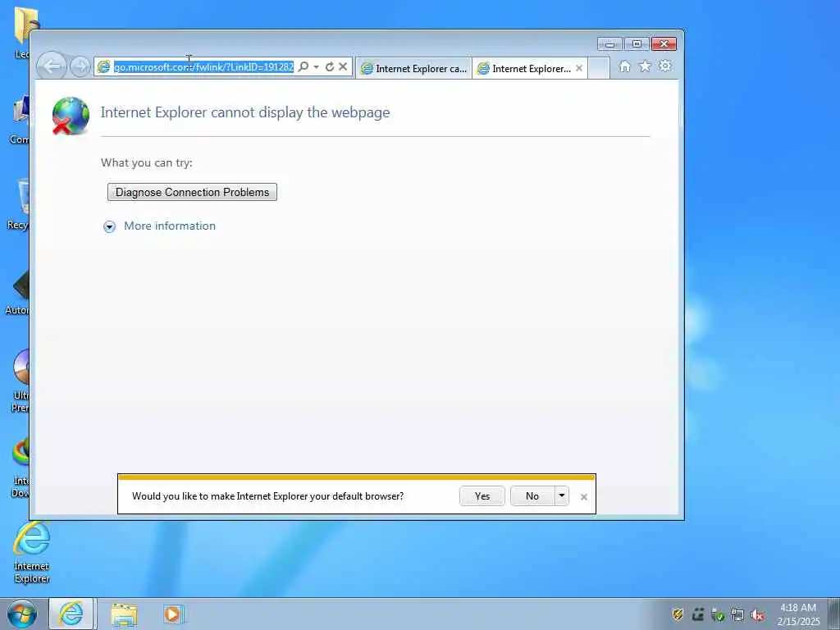This screenshot has height=630, width=840.
Task: Open the 4:18 AM clock in taskbar
Action: [798, 614]
